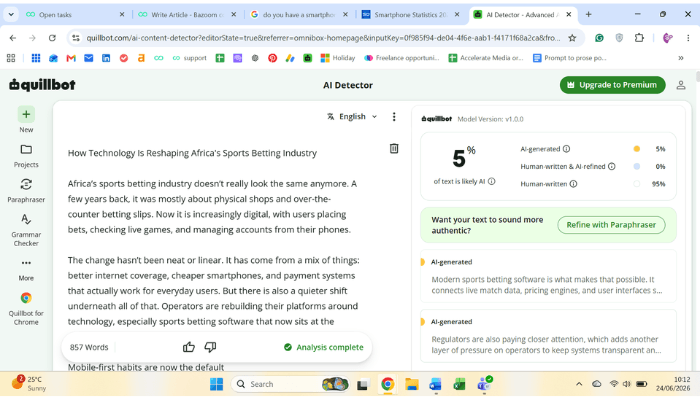
Task: Open Amazon bookmark in bookmarks bar
Action: click(141, 58)
